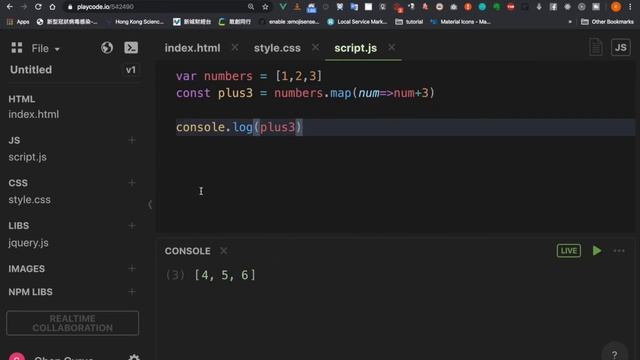Click the code line console.log(plus3)
Viewport: 640px width, 360px height.
click(239, 127)
